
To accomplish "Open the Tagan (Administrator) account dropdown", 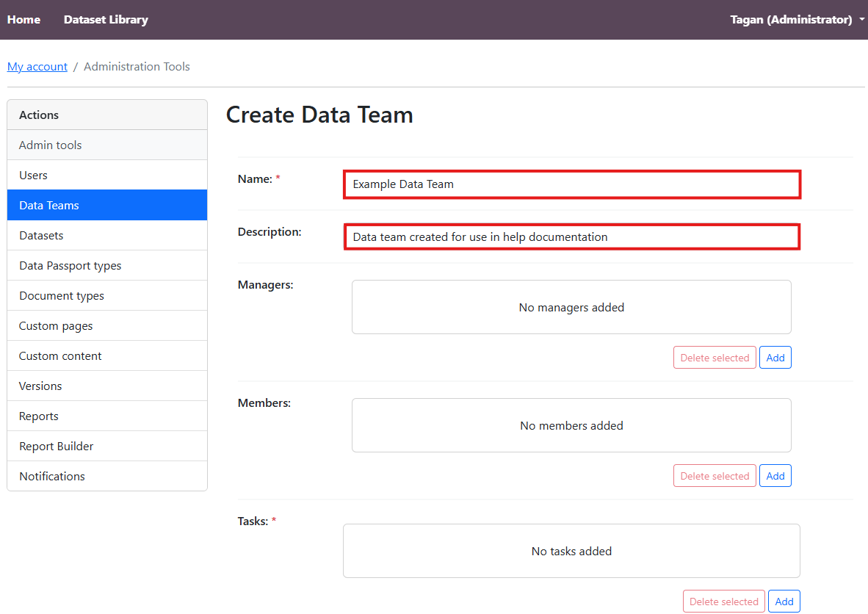I will click(796, 20).
